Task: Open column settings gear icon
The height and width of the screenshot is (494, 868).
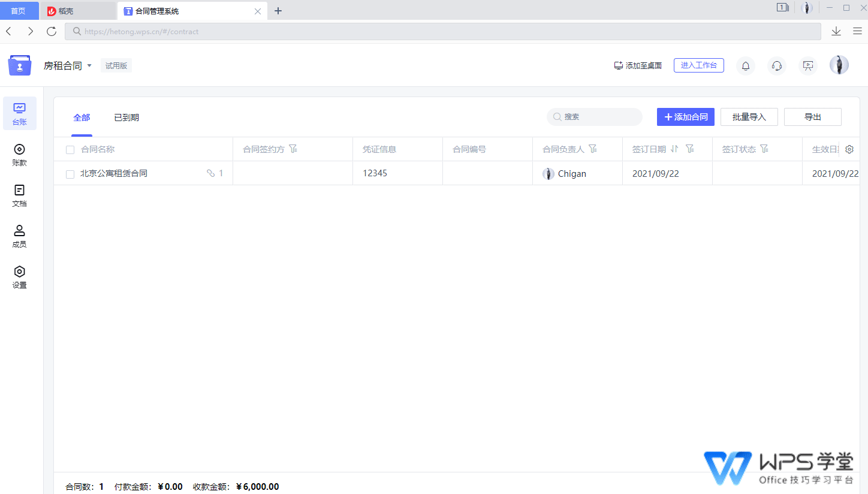Action: pos(849,149)
